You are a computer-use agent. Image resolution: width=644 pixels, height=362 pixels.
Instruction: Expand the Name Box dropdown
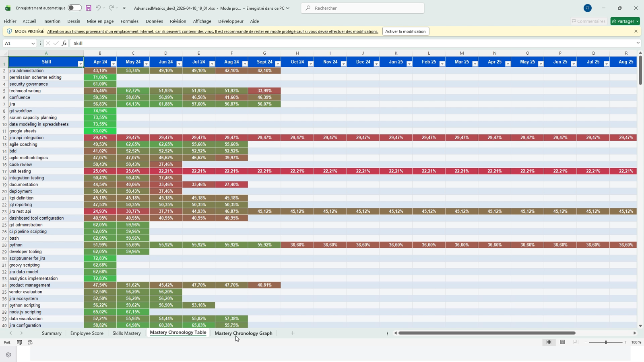click(x=33, y=43)
